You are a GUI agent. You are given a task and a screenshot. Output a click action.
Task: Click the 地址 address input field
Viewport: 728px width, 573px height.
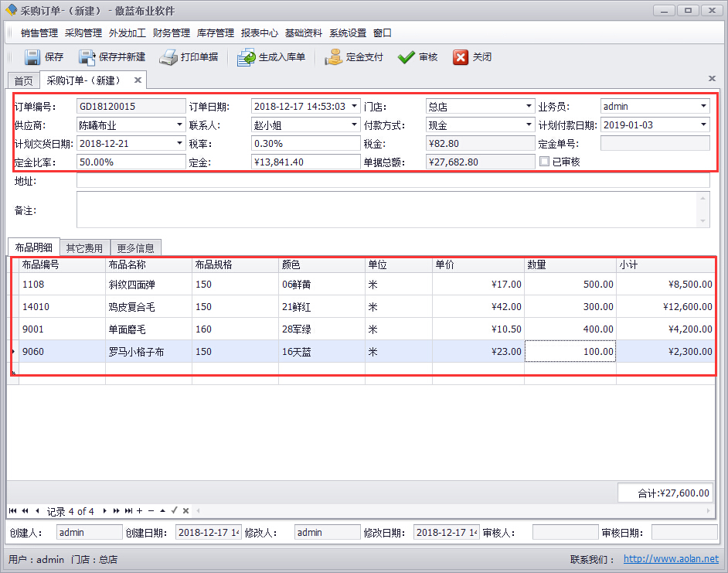tap(393, 181)
